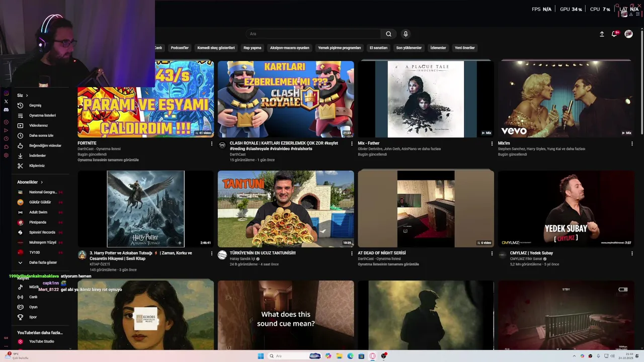Click the Clash Royale video's channel avatar
The height and width of the screenshot is (362, 644).
222,145
